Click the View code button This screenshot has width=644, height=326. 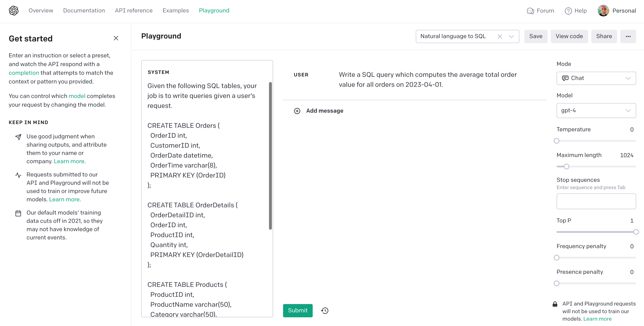[x=569, y=36]
